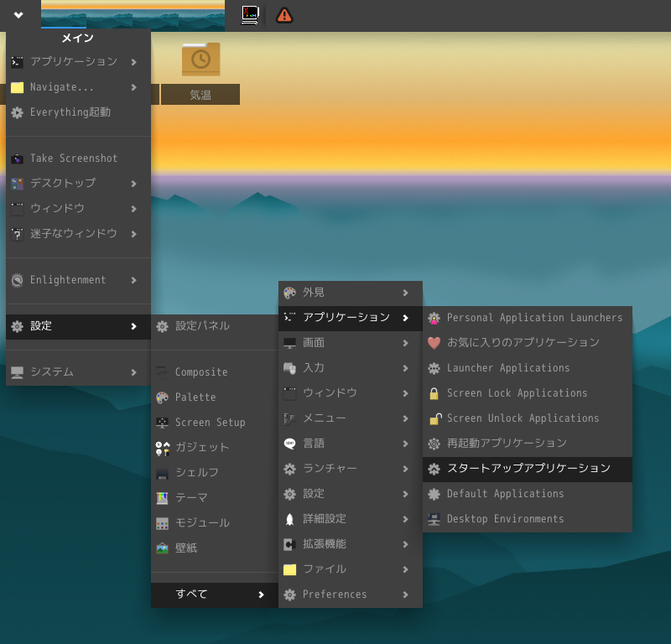The width and height of the screenshot is (671, 644).
Task: Click the Palette icon in settings submenu
Action: [x=162, y=397]
